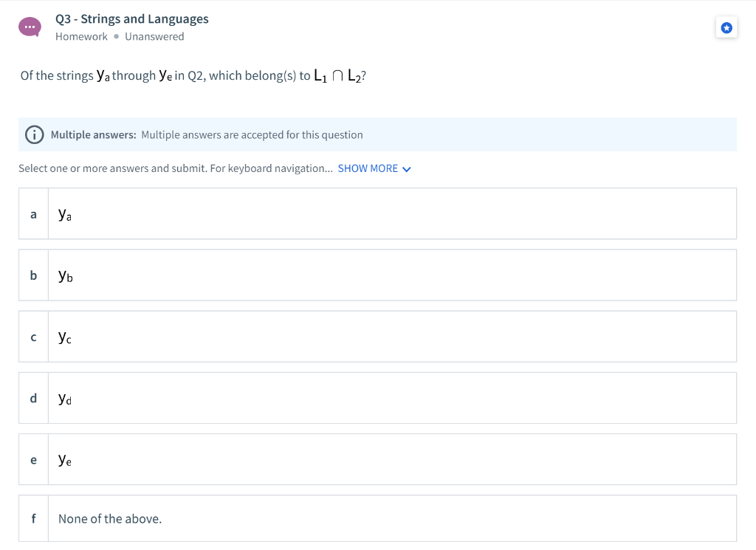This screenshot has width=756, height=550.
Task: Click the info icon beside Multiple answers
Action: click(x=34, y=134)
